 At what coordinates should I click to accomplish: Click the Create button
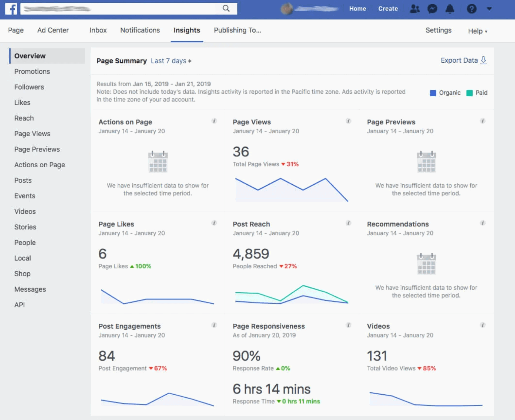tap(388, 8)
